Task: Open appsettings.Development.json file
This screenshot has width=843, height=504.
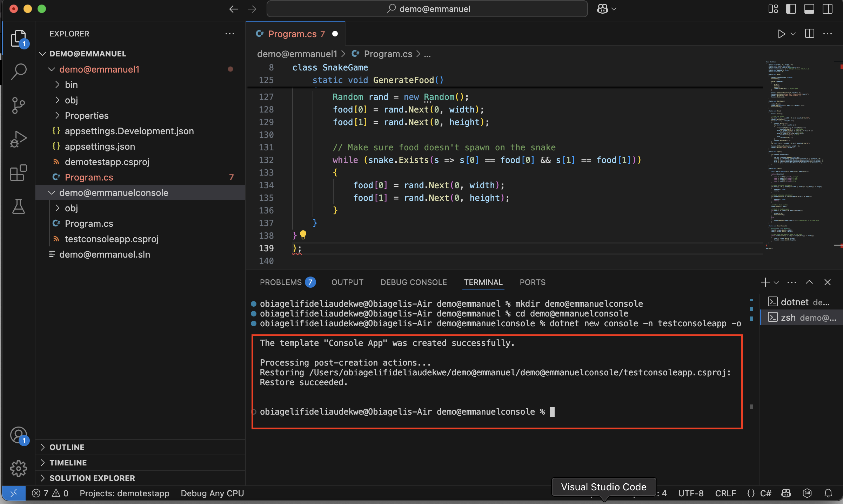Action: [140, 131]
